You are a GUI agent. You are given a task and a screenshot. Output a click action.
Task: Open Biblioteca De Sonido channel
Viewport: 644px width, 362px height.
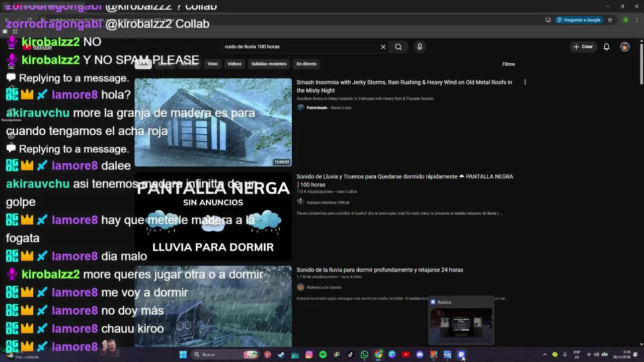coord(324,288)
